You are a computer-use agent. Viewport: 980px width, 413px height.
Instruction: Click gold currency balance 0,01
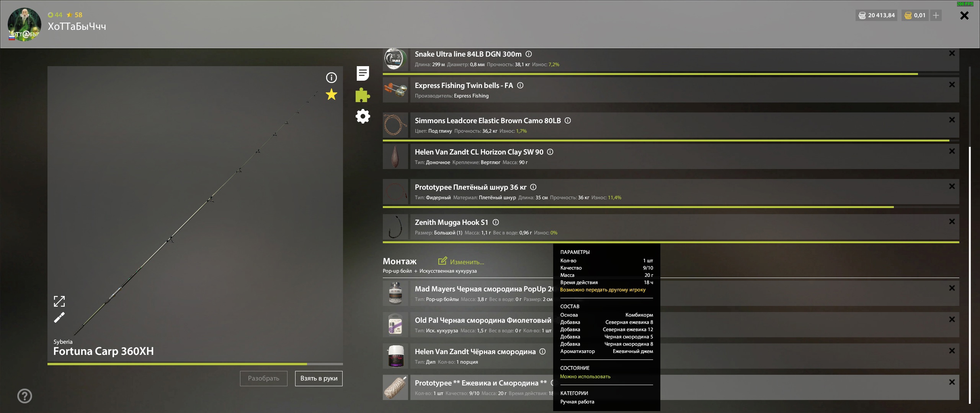coord(915,15)
